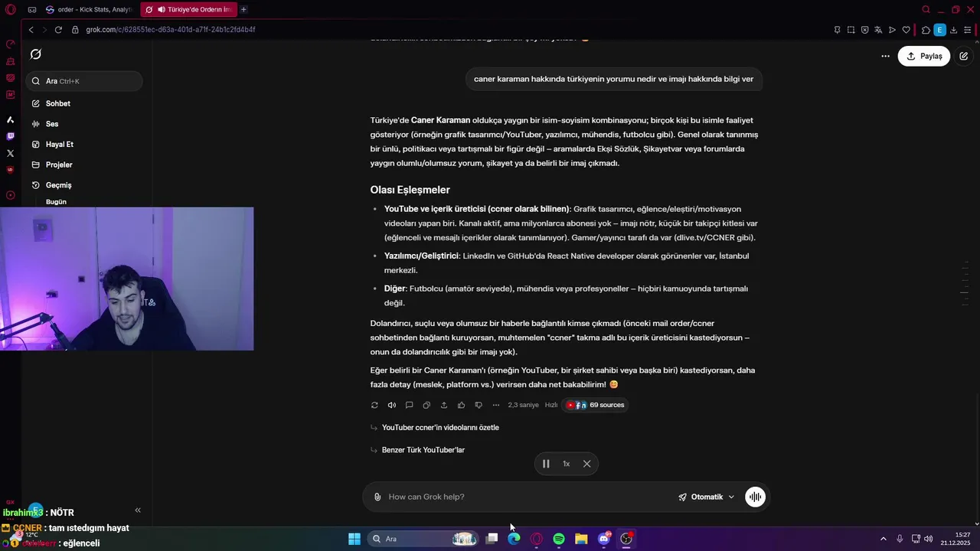Click the search tabs magnifier icon

(926, 9)
